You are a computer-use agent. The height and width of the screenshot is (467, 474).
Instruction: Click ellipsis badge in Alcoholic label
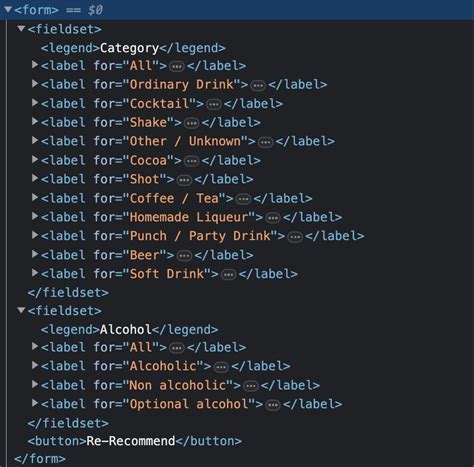point(221,367)
